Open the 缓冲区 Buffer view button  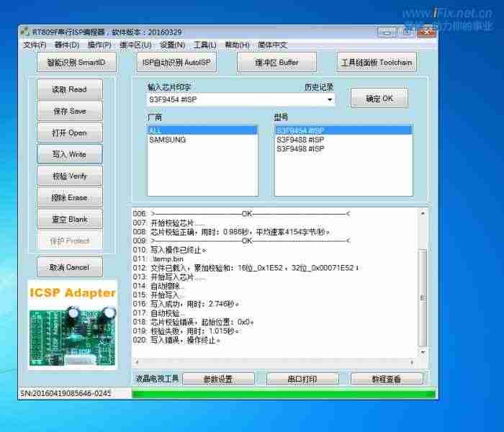tap(276, 63)
